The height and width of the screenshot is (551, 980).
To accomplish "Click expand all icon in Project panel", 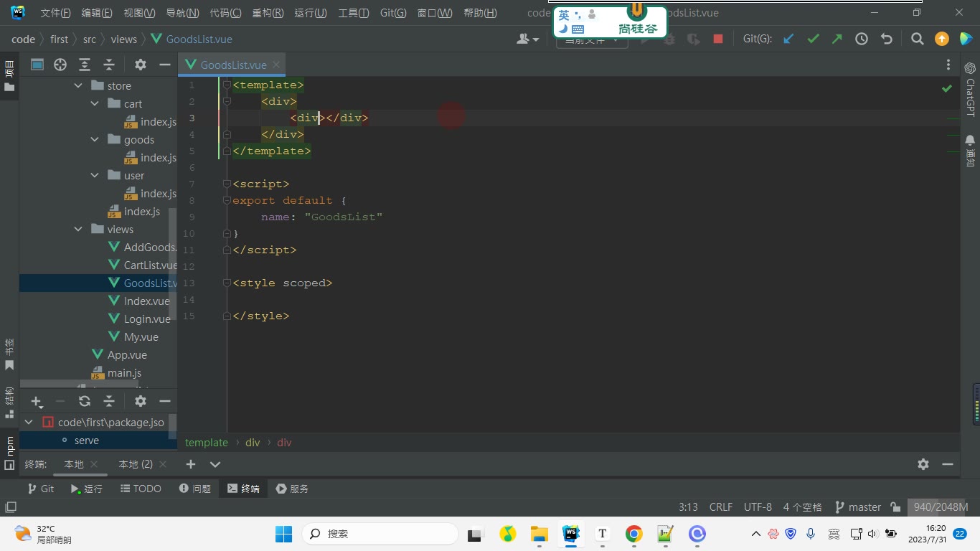I will 85,65.
